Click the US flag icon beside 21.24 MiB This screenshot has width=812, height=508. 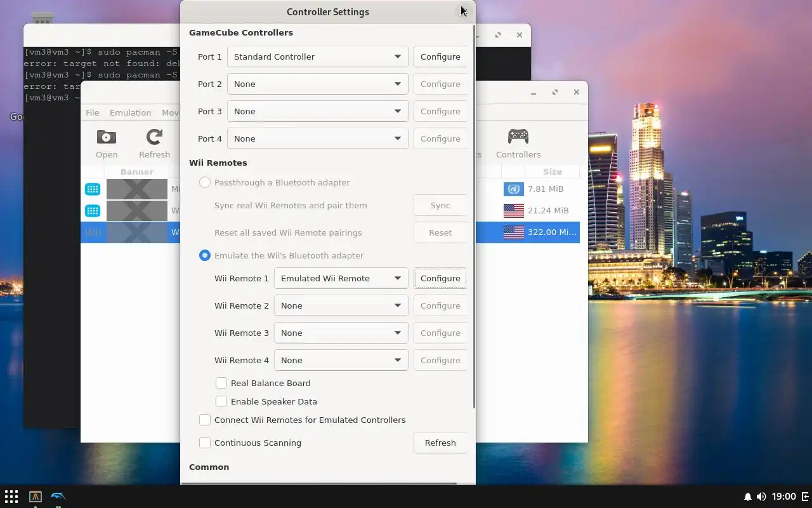pyautogui.click(x=514, y=210)
